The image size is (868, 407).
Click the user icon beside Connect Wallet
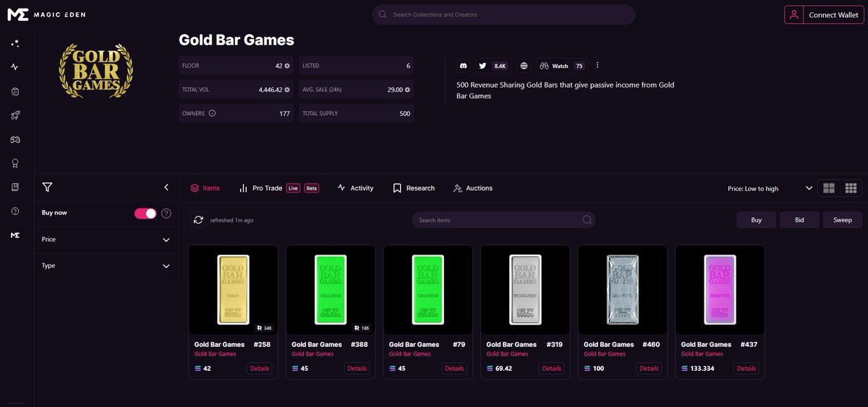point(794,14)
